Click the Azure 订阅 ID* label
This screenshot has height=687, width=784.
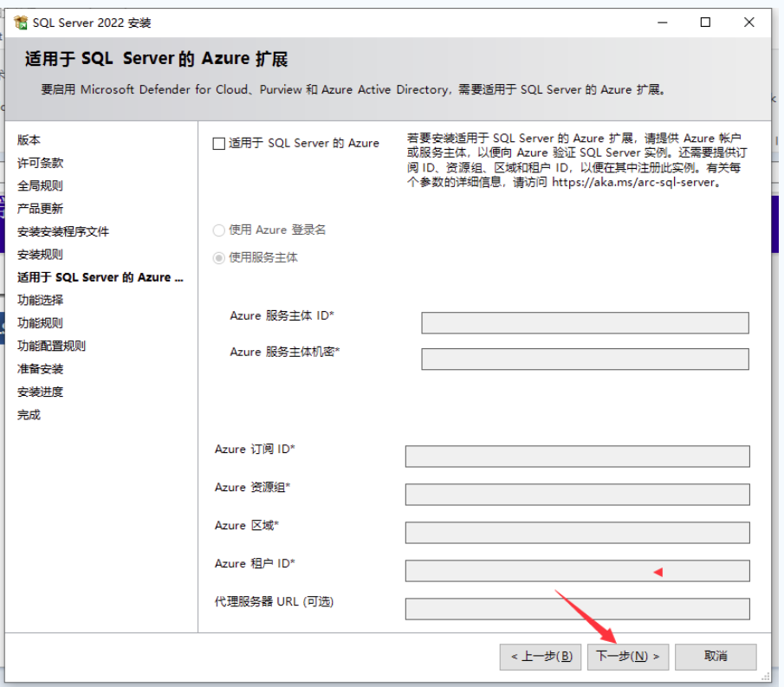[255, 450]
